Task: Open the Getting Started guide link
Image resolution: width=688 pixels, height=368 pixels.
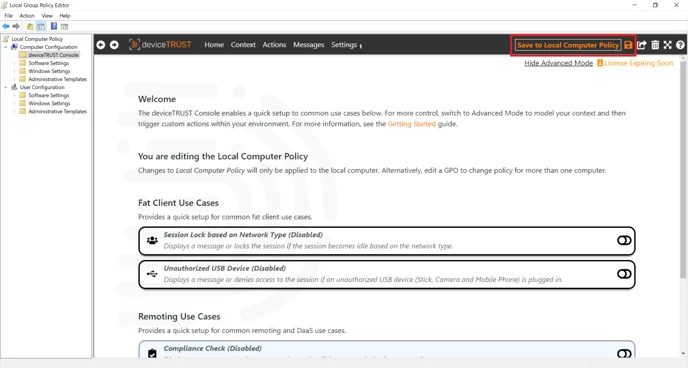Action: [x=412, y=124]
